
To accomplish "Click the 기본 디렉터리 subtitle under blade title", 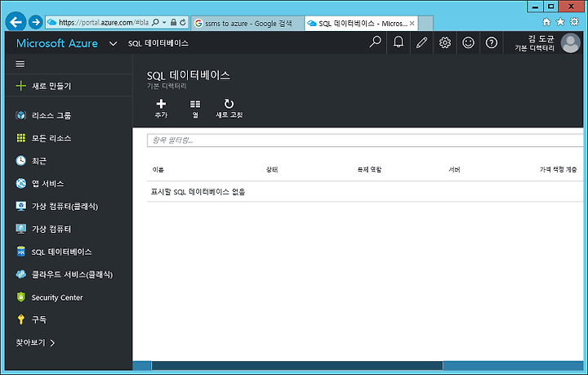I will (x=167, y=86).
